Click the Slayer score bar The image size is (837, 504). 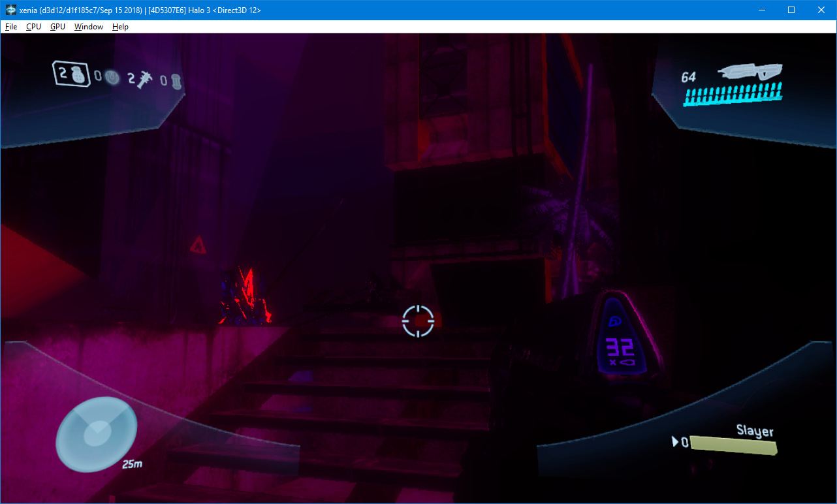pyautogui.click(x=734, y=445)
